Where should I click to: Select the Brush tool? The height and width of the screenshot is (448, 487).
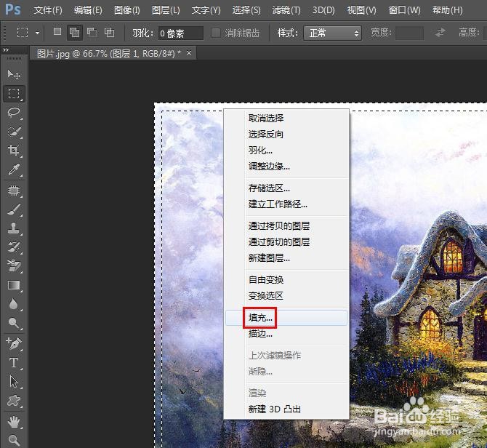[14, 209]
